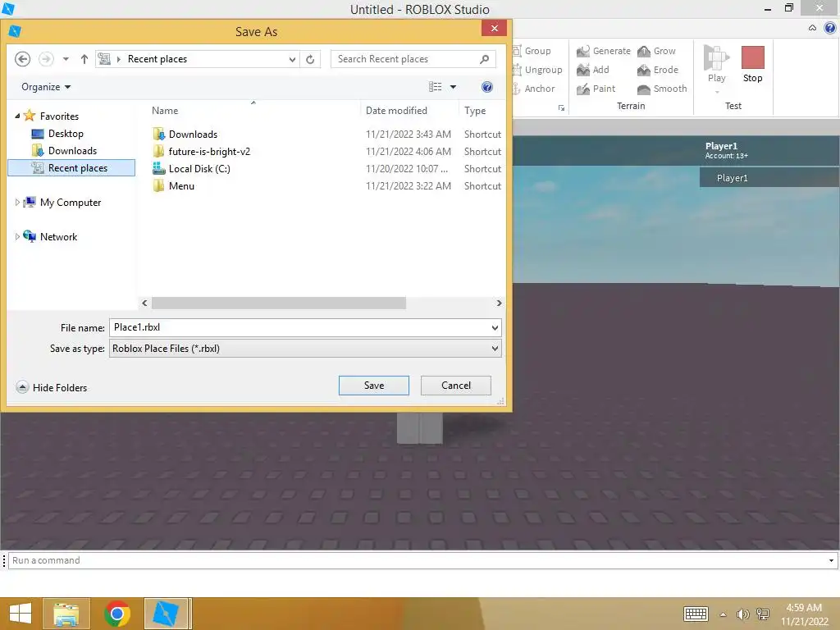Select the Add terrain tool
The image size is (840, 630).
(592, 70)
